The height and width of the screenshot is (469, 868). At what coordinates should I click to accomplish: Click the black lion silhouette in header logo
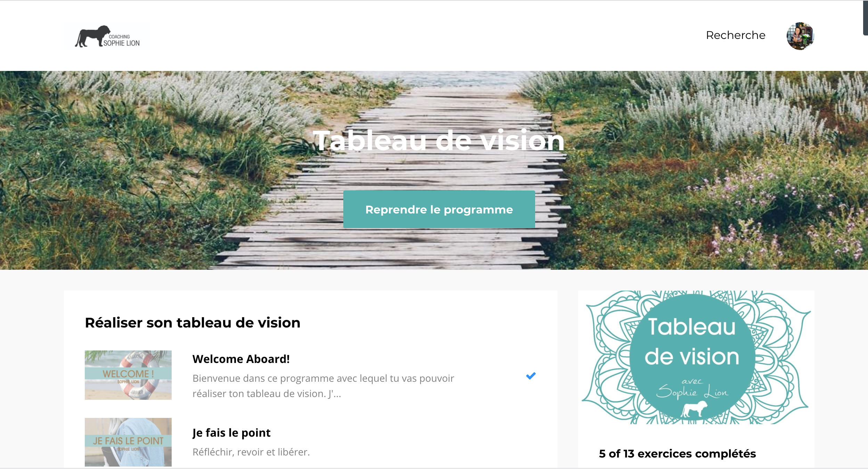pos(91,36)
